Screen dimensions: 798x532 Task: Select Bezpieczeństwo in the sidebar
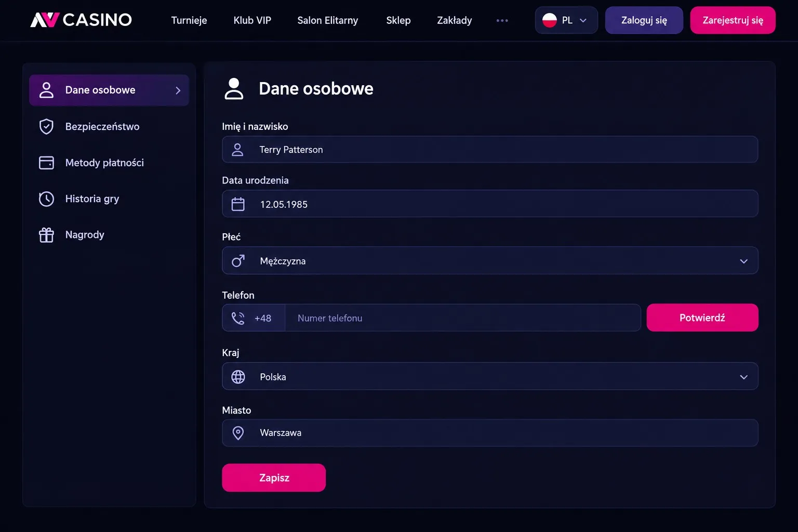click(109, 126)
